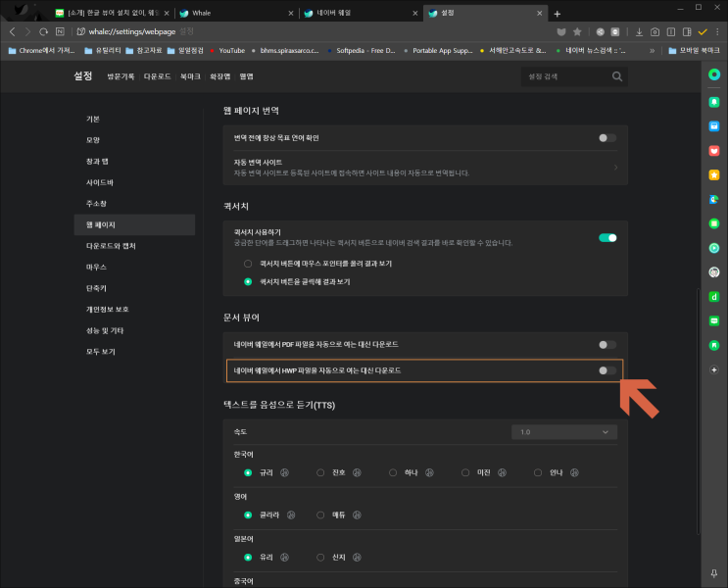
Task: Open the green play-button sidebar icon
Action: 714,248
